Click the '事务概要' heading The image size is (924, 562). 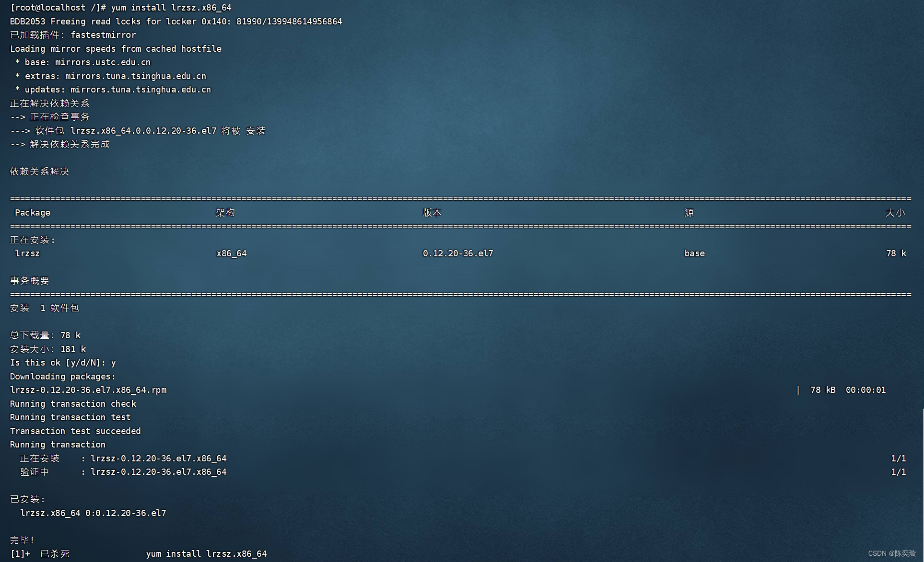click(29, 281)
